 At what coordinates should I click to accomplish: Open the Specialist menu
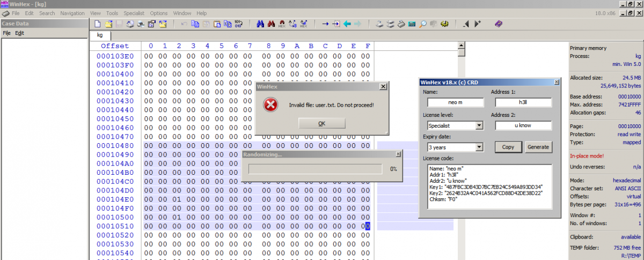pyautogui.click(x=134, y=13)
